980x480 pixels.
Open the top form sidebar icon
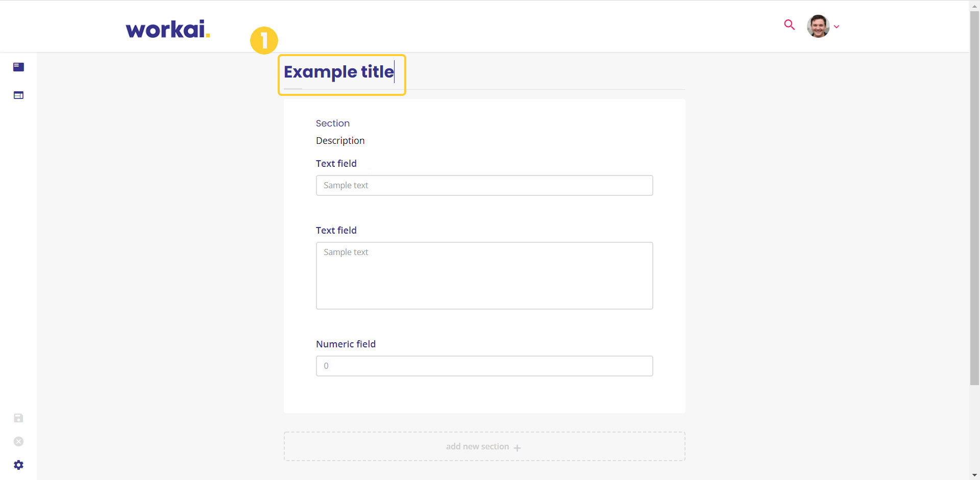(x=18, y=67)
